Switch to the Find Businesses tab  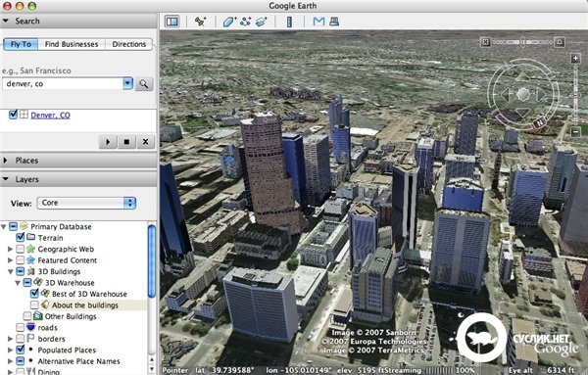pyautogui.click(x=72, y=44)
